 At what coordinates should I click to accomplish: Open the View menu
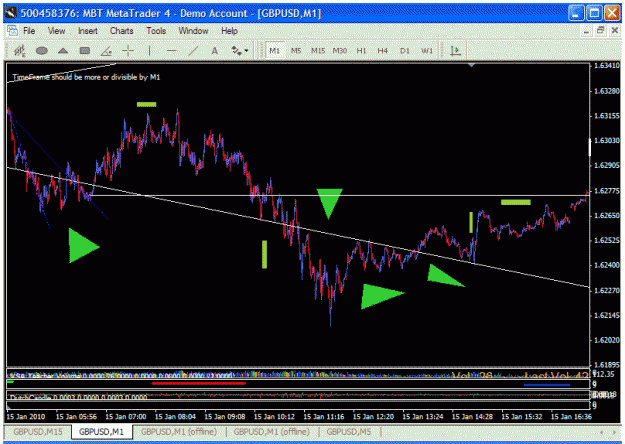pyautogui.click(x=56, y=31)
